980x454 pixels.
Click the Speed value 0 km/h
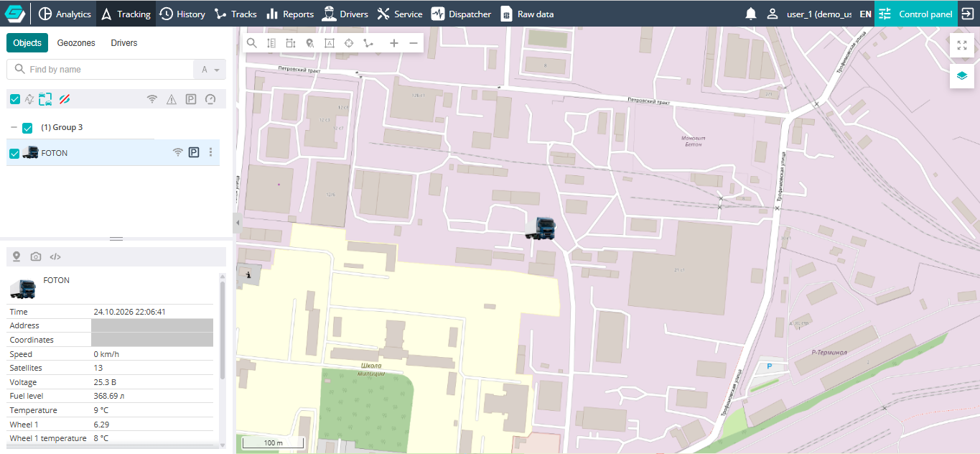click(x=106, y=354)
